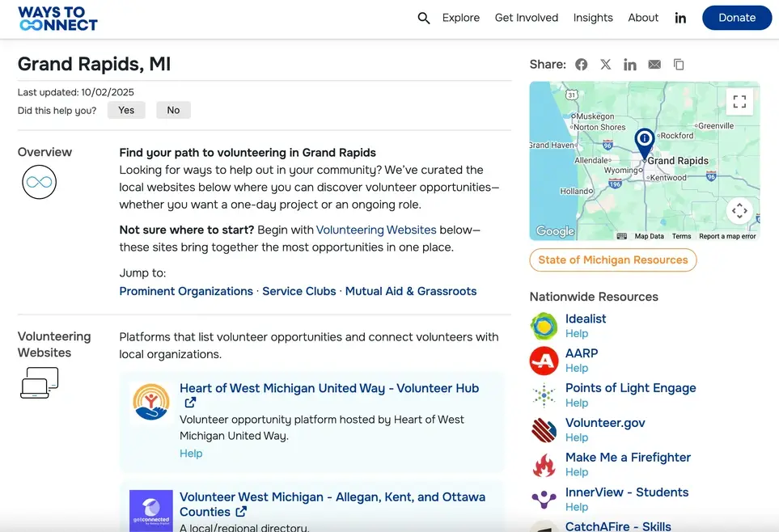Open State of Michigan Resources
This screenshot has width=779, height=532.
(612, 260)
